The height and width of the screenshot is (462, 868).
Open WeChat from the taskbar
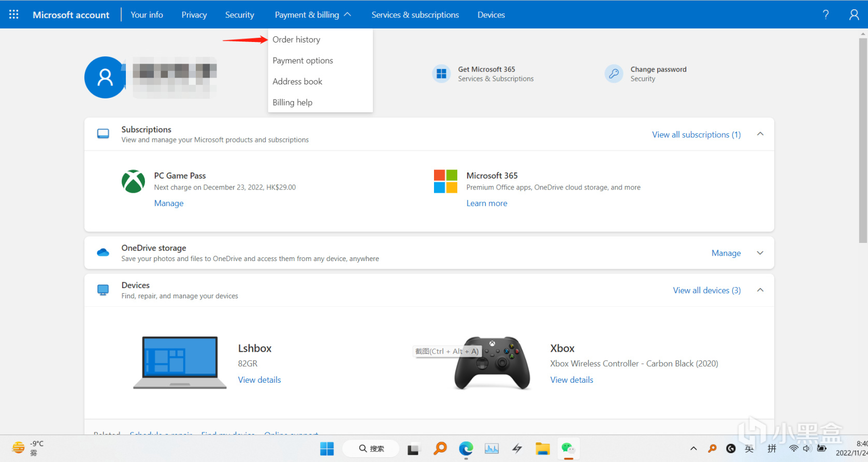(568, 449)
